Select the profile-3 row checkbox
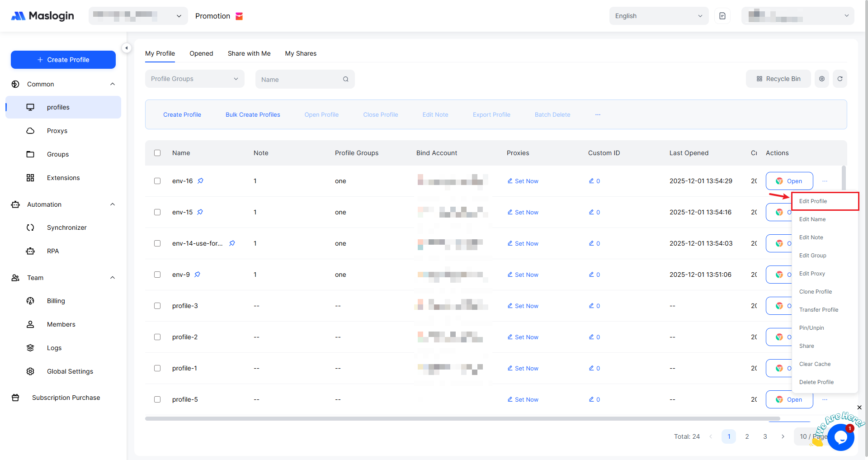The image size is (868, 460). coord(157,306)
